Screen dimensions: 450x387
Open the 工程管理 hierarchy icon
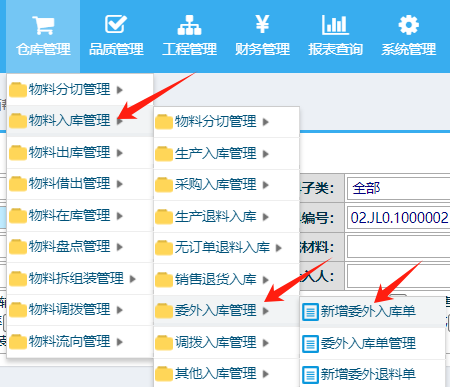pyautogui.click(x=189, y=25)
